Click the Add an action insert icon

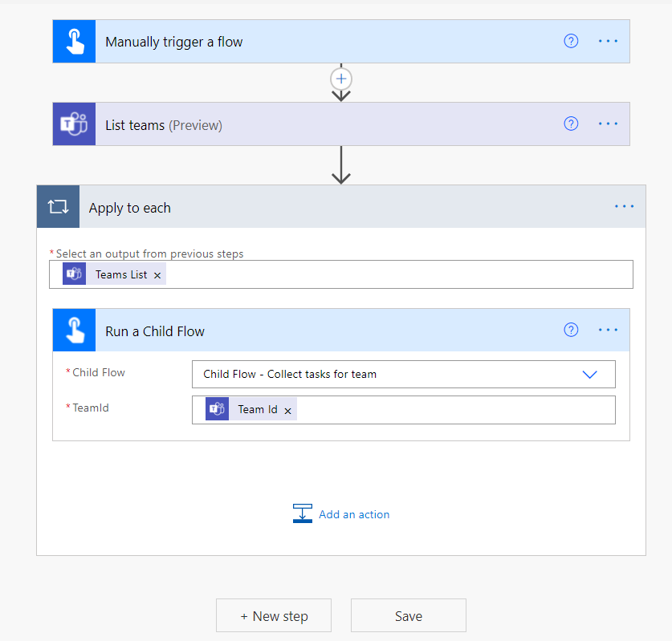[303, 513]
